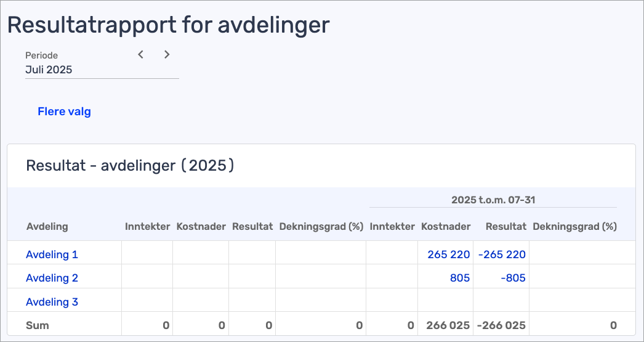
Task: Click Avdeling 2 result value -805
Action: pyautogui.click(x=513, y=278)
